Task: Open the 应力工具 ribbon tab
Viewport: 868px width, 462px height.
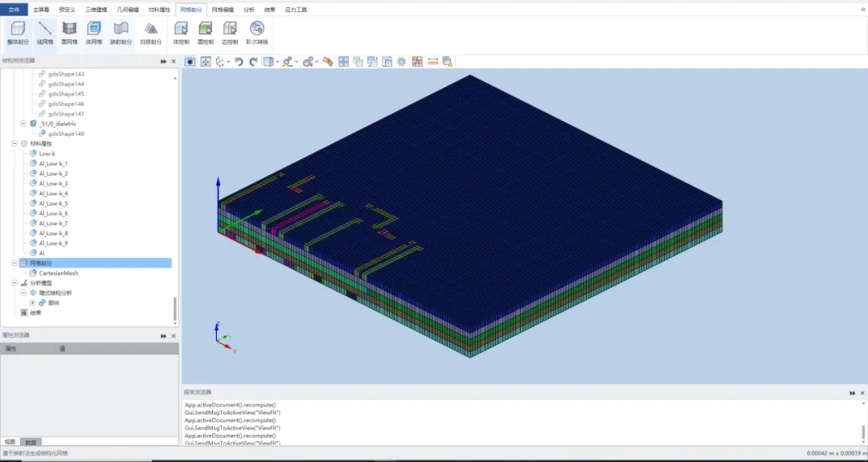Action: tap(295, 10)
